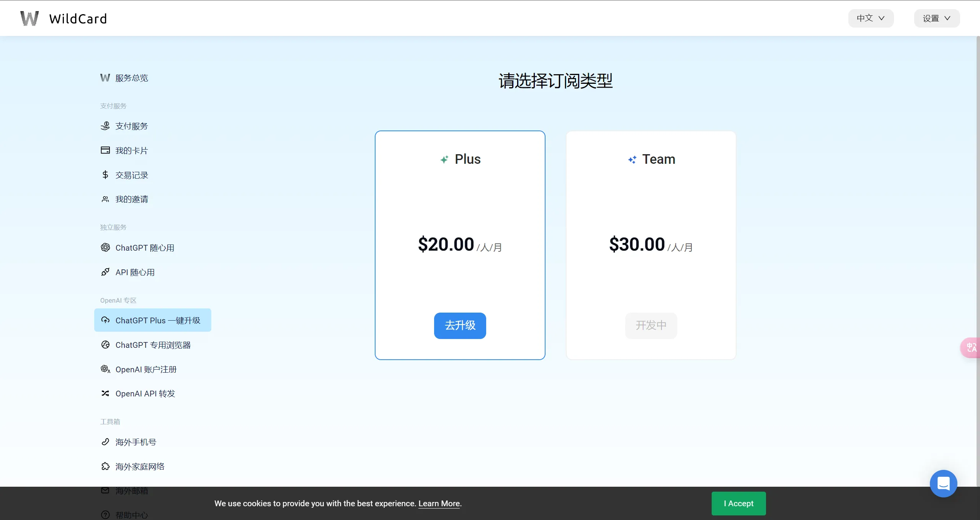Click the card icon for 我的卡片
Viewport: 980px width, 520px height.
coord(105,150)
